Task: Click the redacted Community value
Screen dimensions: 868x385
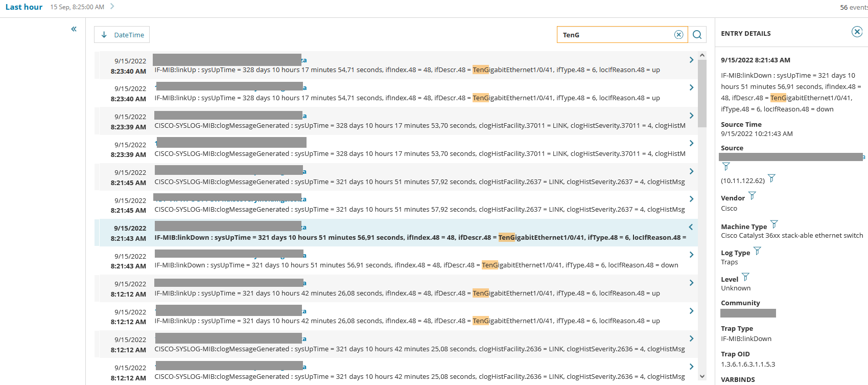Action: pos(748,313)
